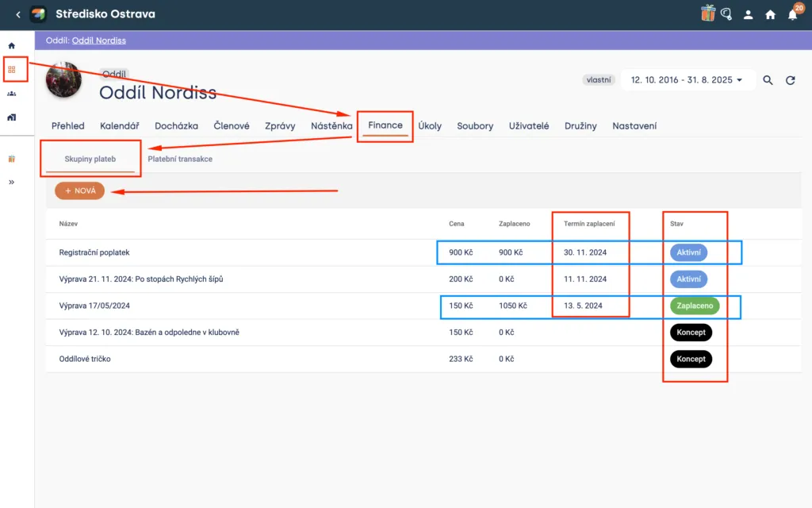Click the refresh icon near date range

[791, 80]
